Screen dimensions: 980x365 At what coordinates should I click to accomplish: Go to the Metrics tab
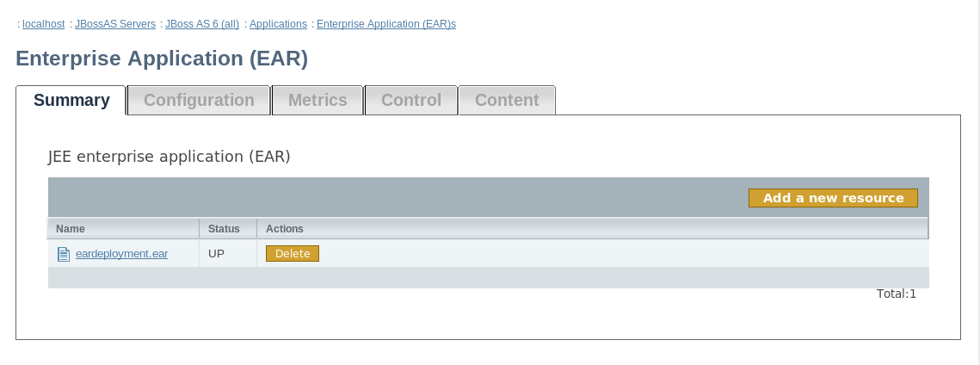pyautogui.click(x=317, y=101)
